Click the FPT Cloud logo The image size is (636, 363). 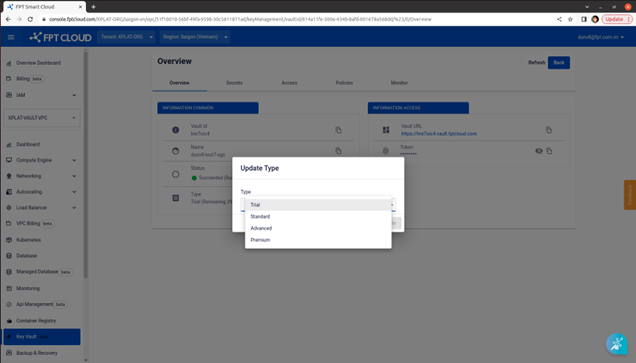[x=60, y=37]
